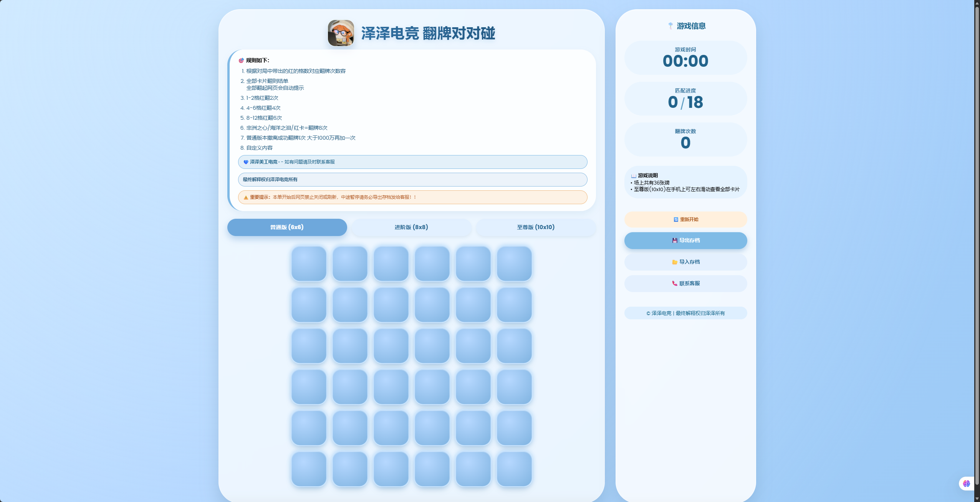Image resolution: width=980 pixels, height=502 pixels.
Task: Flip the fourth card in the fourth row
Action: tap(432, 387)
